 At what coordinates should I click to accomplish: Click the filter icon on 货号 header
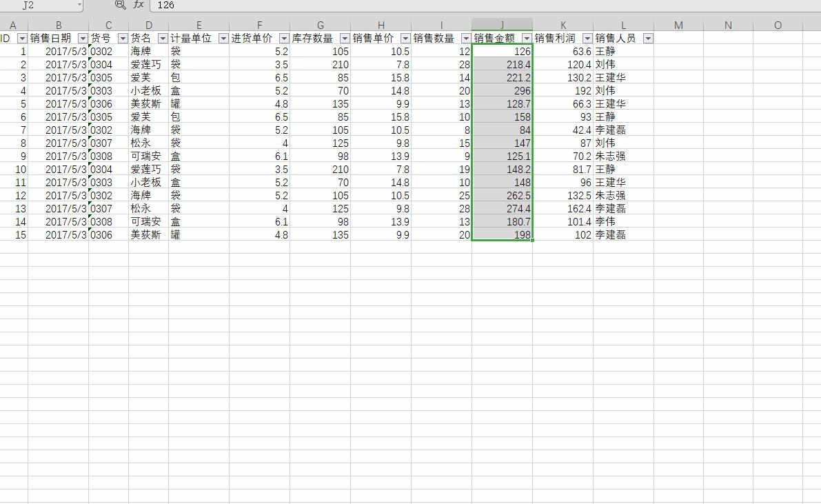click(122, 38)
